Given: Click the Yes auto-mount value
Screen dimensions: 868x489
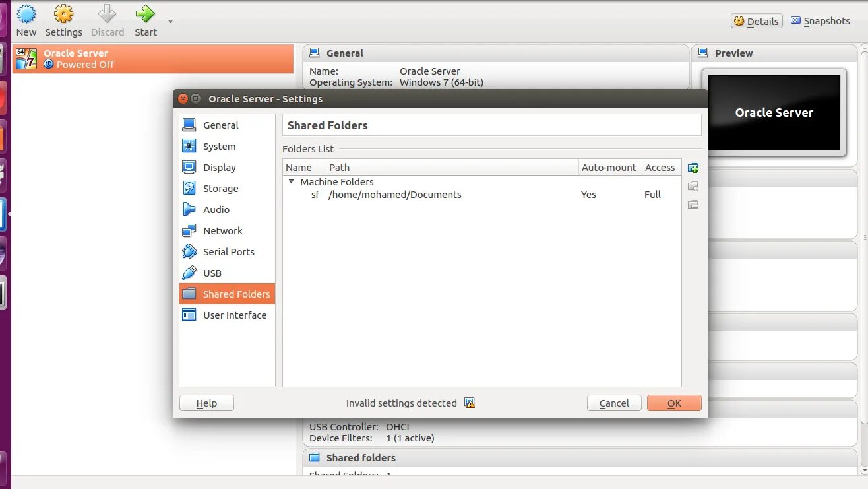Looking at the screenshot, I should point(588,195).
